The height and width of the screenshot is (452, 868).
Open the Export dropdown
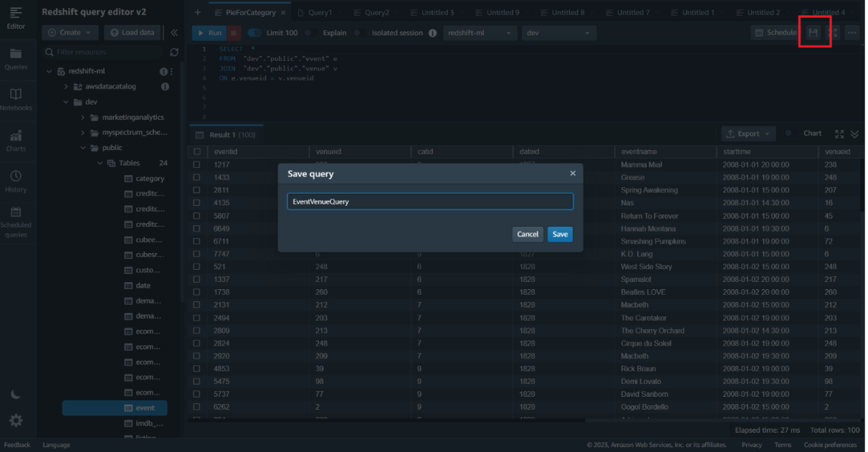[x=748, y=134]
